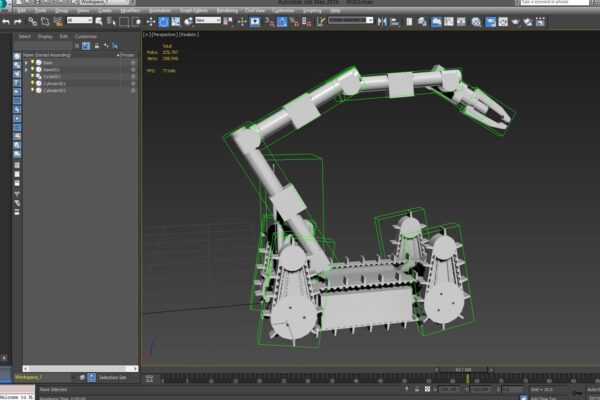Select the Select and Move tool
The height and width of the screenshot is (400, 600).
pos(151,22)
